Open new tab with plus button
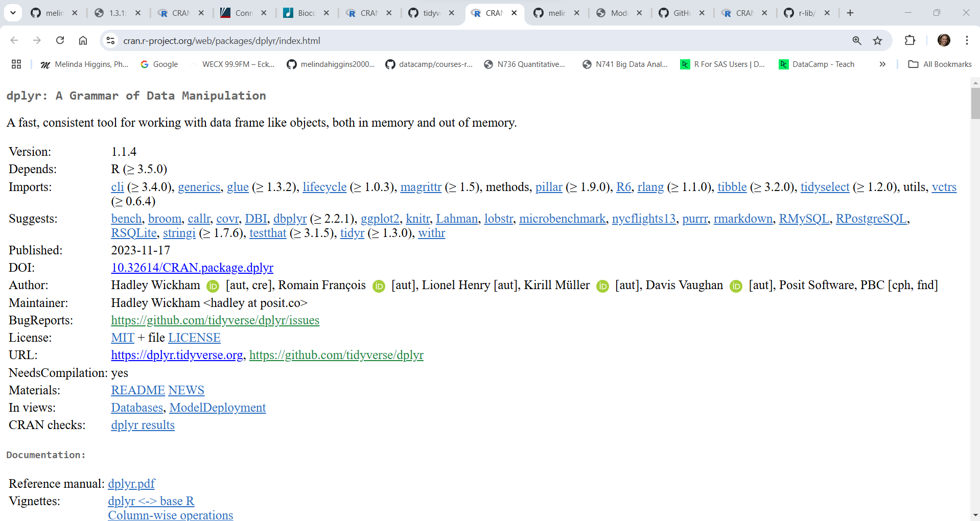The height and width of the screenshot is (521, 980). [850, 13]
